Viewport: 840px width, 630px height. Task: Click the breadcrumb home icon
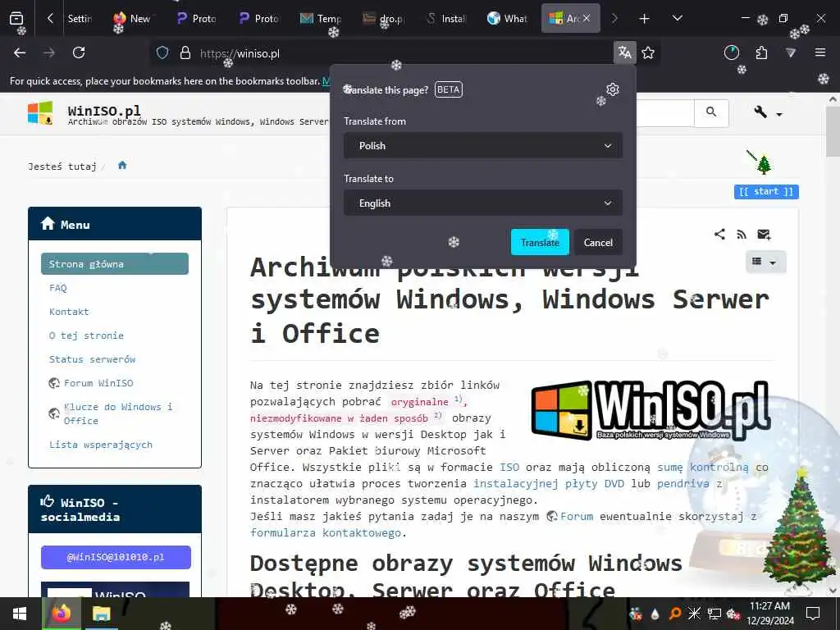pyautogui.click(x=122, y=165)
